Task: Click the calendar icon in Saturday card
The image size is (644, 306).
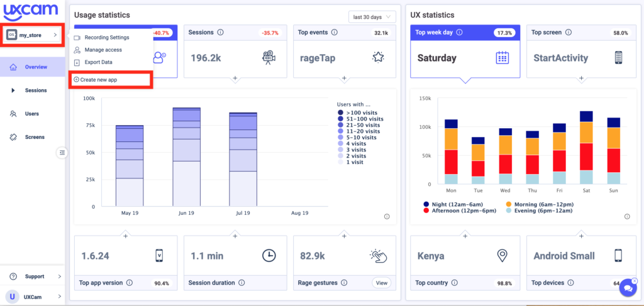Action: point(502,58)
